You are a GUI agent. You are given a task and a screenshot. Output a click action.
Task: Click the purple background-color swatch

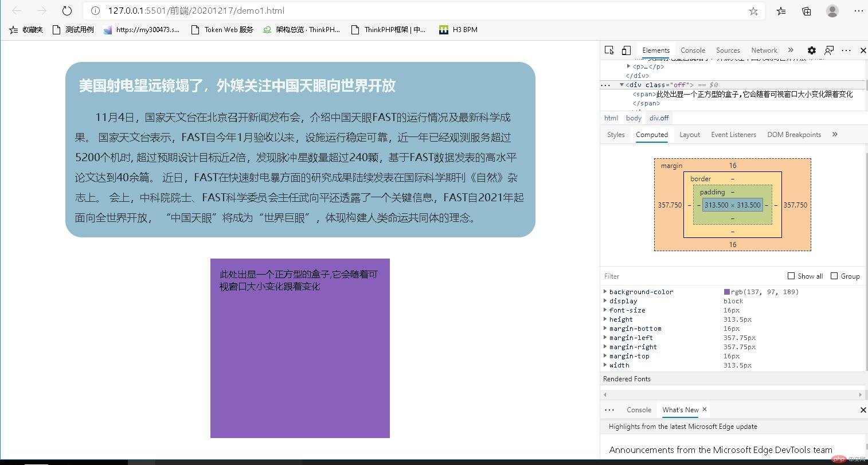coord(727,292)
